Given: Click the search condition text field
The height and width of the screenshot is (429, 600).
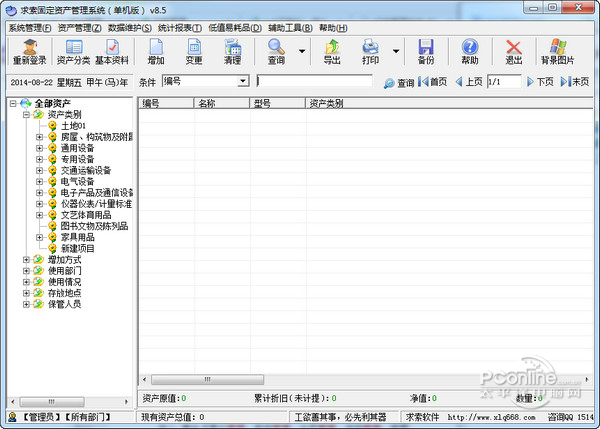Looking at the screenshot, I should pyautogui.click(x=315, y=81).
